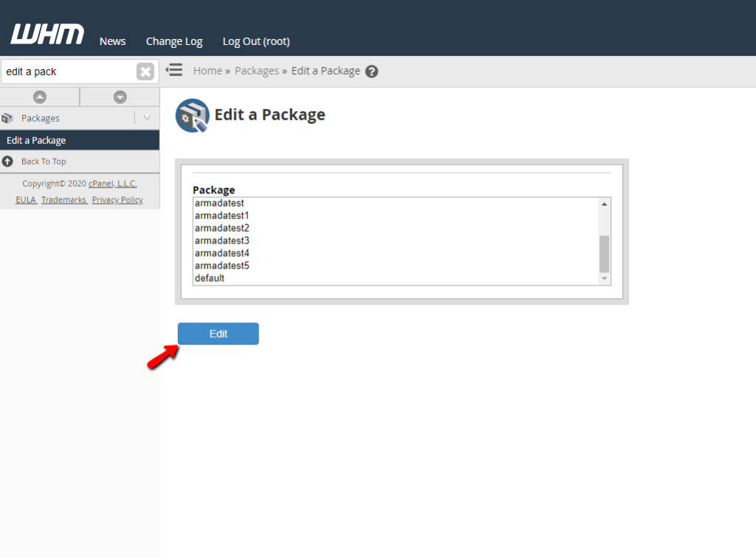
Task: Open cPanel, L.L.C. link
Action: (112, 184)
